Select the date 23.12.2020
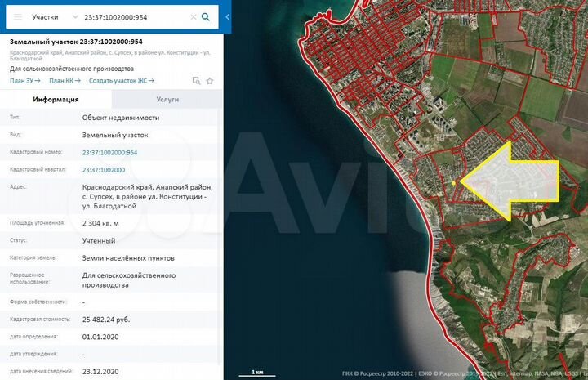The image size is (588, 380). tap(100, 371)
